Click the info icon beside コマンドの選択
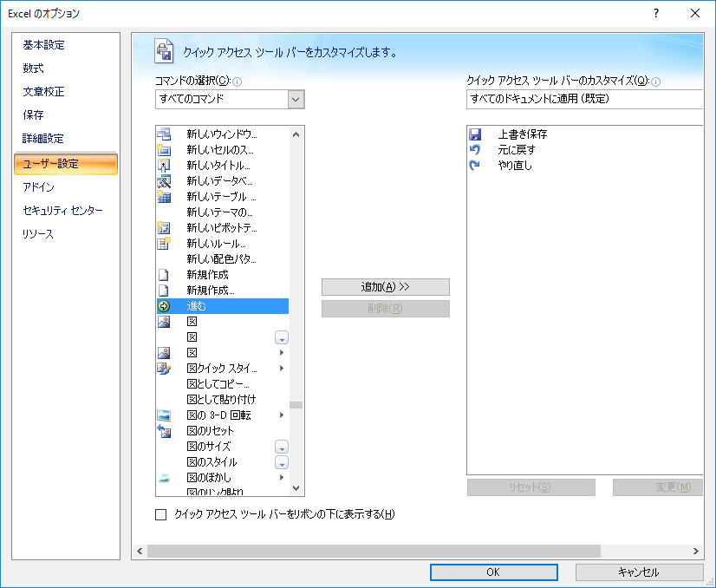The image size is (716, 588). (237, 82)
